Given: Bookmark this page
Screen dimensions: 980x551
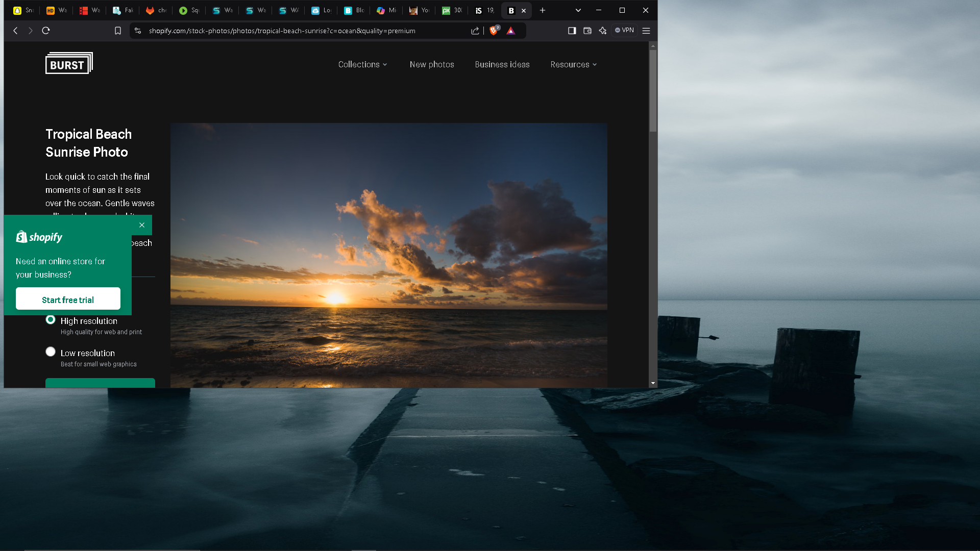Looking at the screenshot, I should click(x=118, y=31).
